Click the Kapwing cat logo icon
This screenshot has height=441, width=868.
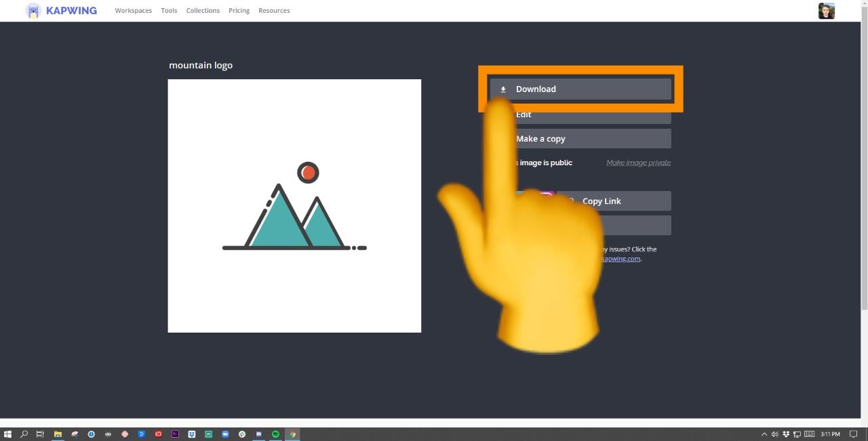(x=33, y=10)
